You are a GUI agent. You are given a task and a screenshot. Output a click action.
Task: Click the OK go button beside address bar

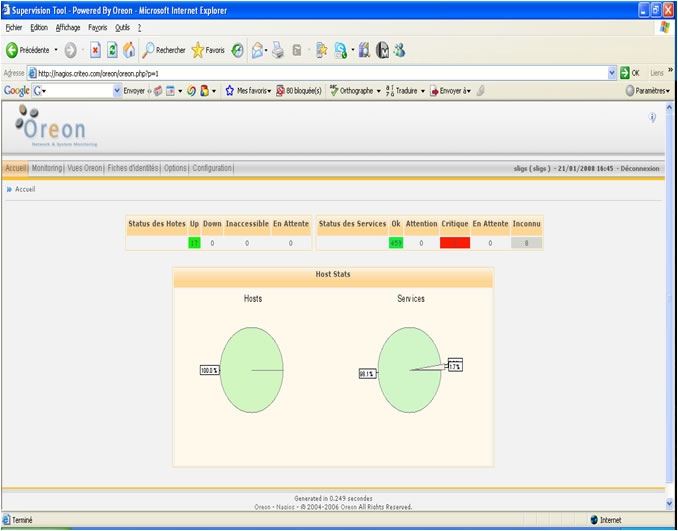[x=629, y=72]
